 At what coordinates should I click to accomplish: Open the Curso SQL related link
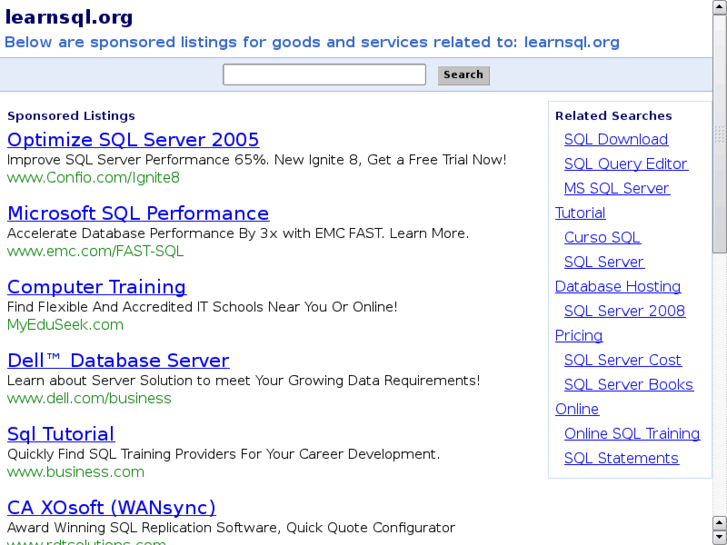point(602,238)
